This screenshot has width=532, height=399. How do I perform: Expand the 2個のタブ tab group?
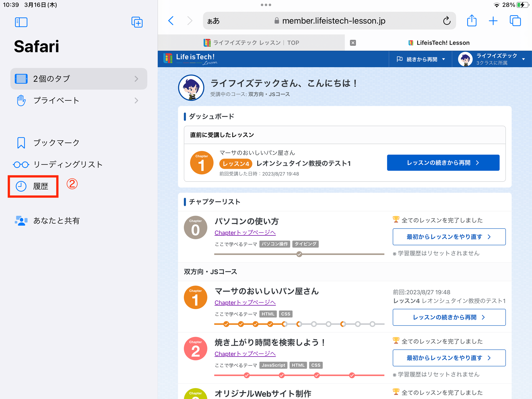click(x=79, y=79)
